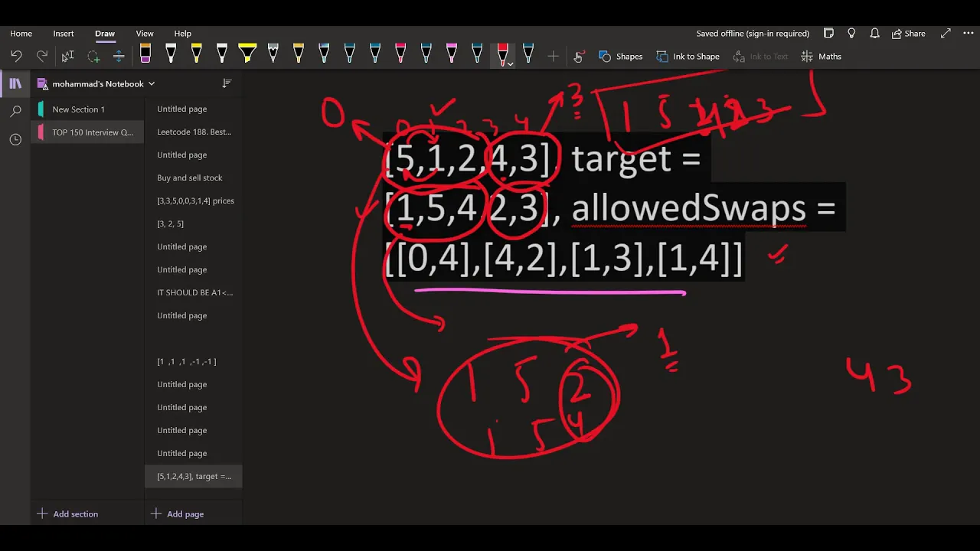
Task: Open page '[3, 2, 5]'
Action: point(194,223)
